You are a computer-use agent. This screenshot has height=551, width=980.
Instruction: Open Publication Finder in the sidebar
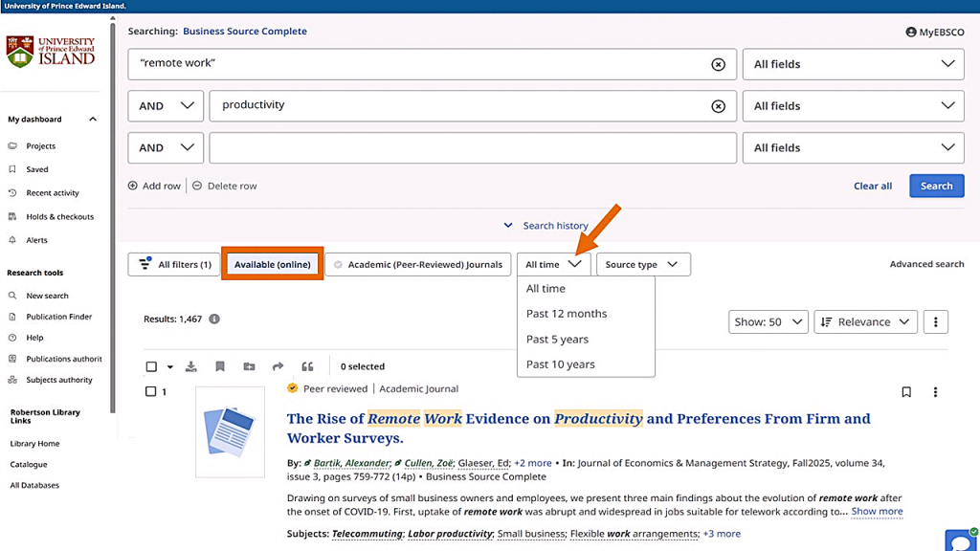click(59, 317)
